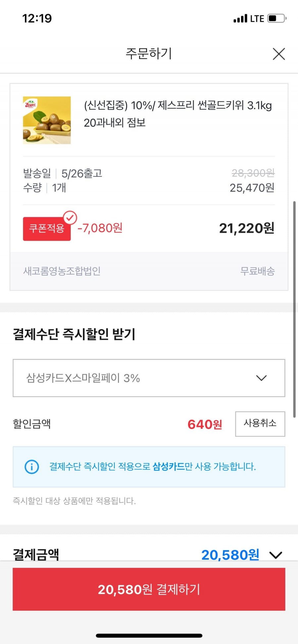Pay with 20,580원 결제하기 button
The width and height of the screenshot is (298, 644).
click(149, 589)
